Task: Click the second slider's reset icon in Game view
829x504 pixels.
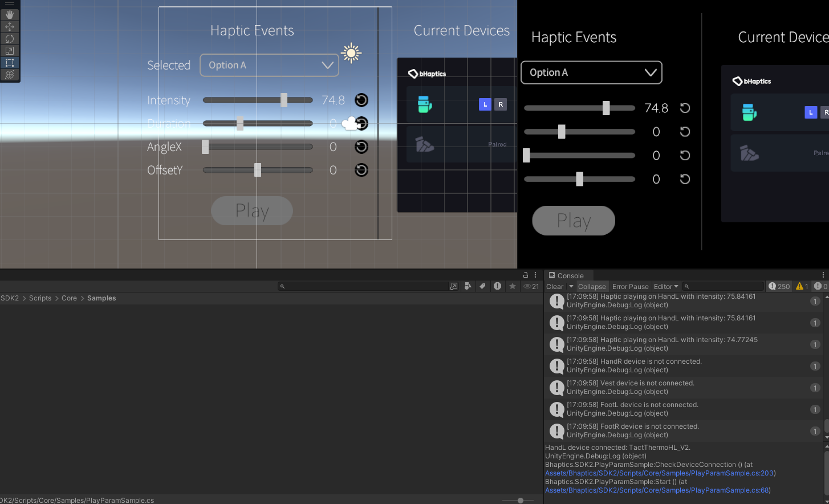Action: tap(685, 132)
